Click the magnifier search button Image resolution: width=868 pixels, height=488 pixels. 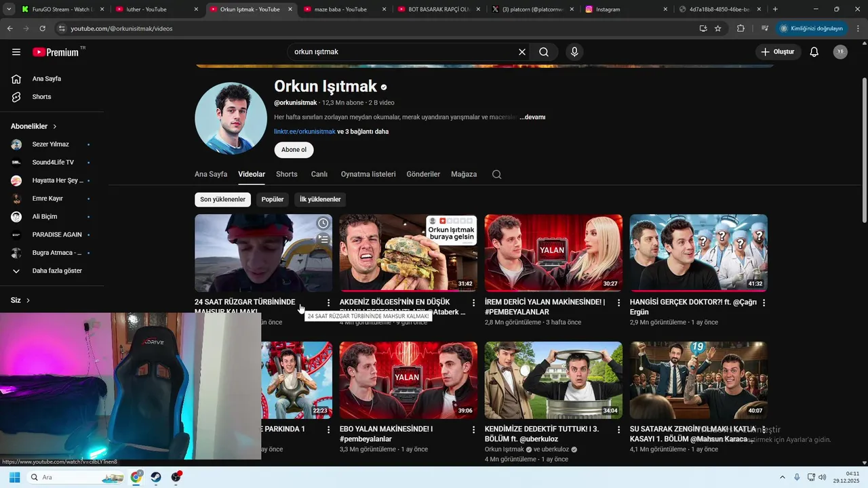[544, 52]
